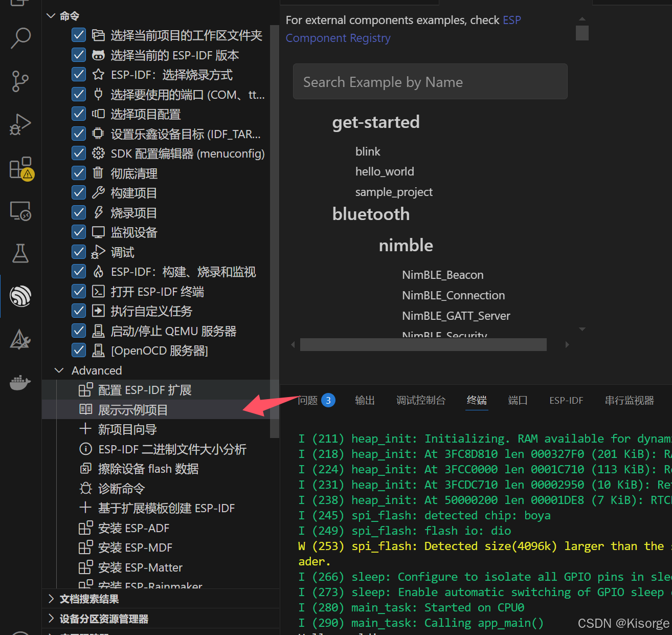
Task: Click gear icon for SDK 配置编辑器
Action: 98,154
